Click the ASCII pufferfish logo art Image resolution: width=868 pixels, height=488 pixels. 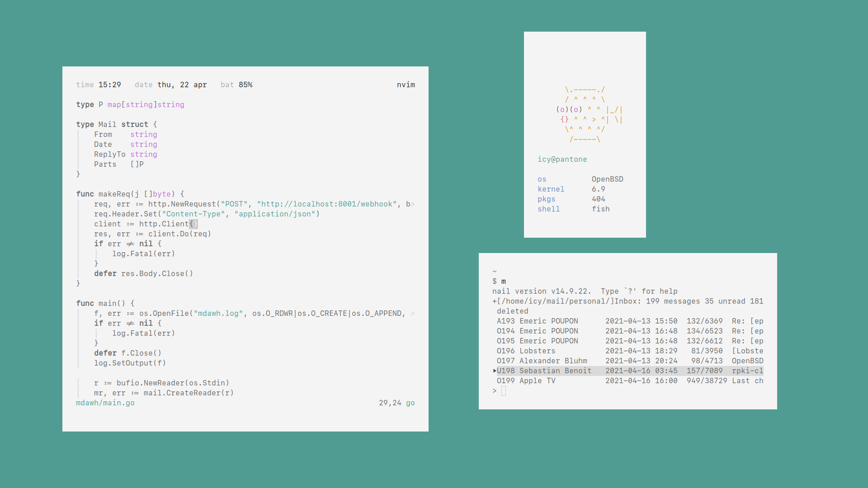click(x=589, y=115)
